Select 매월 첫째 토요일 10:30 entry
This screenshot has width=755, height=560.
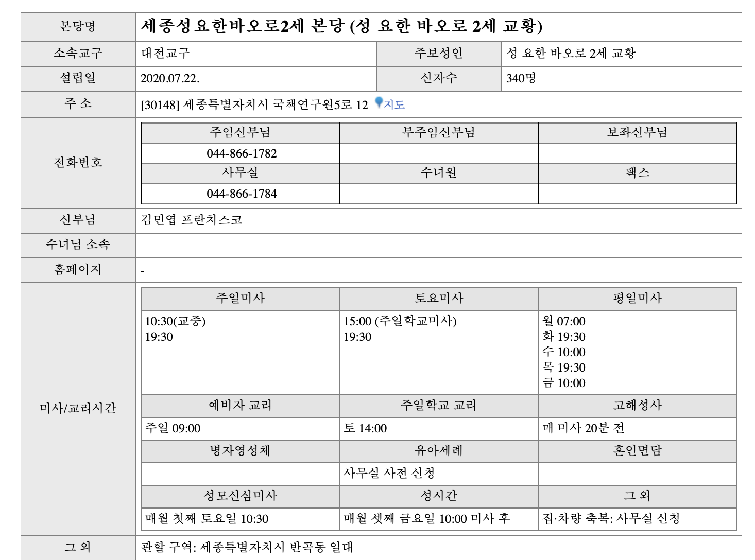click(207, 519)
